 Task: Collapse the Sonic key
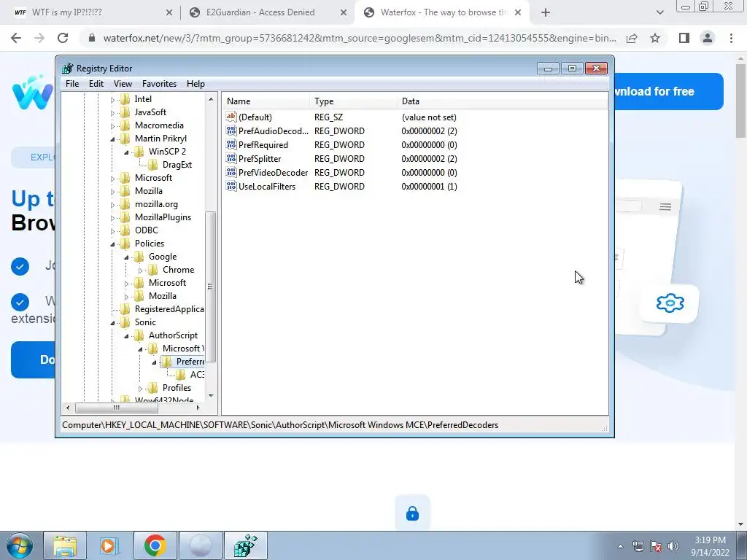coord(112,323)
